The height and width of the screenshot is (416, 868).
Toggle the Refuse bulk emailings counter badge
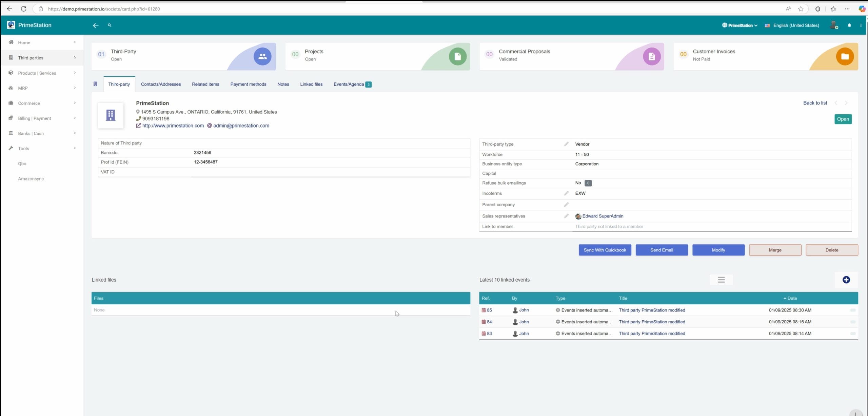click(588, 183)
